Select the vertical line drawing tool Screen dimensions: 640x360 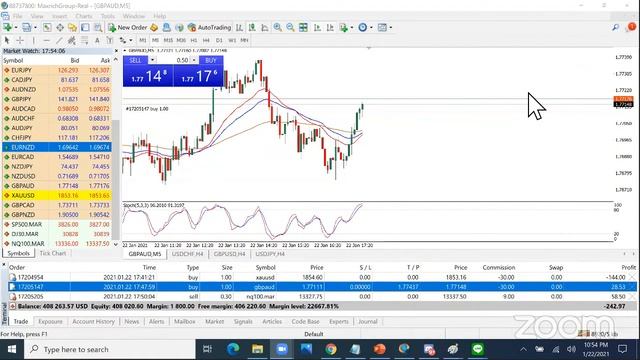point(33,40)
